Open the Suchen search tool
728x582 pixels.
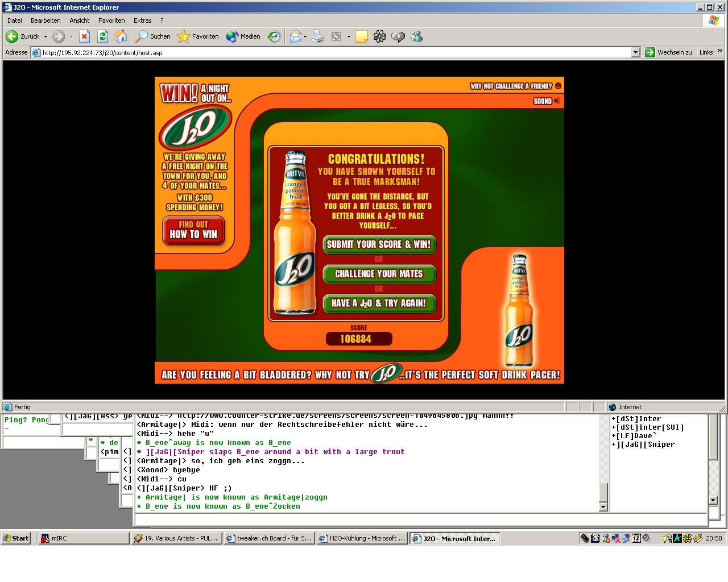coord(152,36)
